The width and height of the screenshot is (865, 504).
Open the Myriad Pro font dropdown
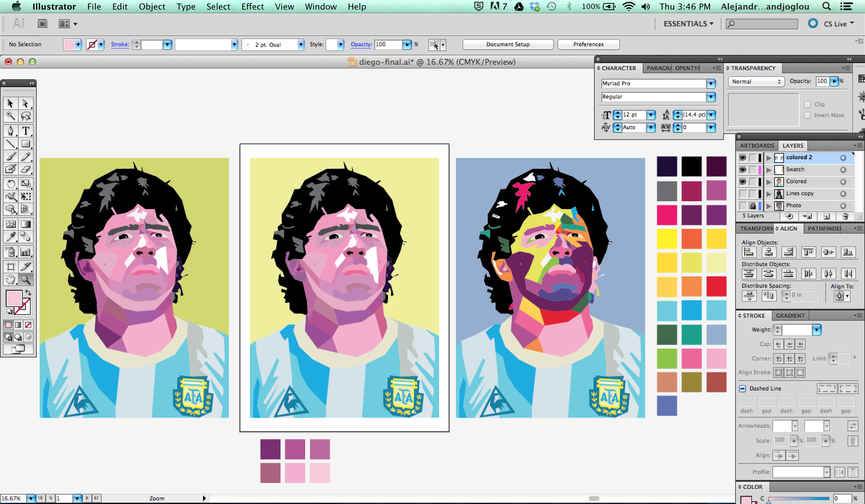(711, 83)
